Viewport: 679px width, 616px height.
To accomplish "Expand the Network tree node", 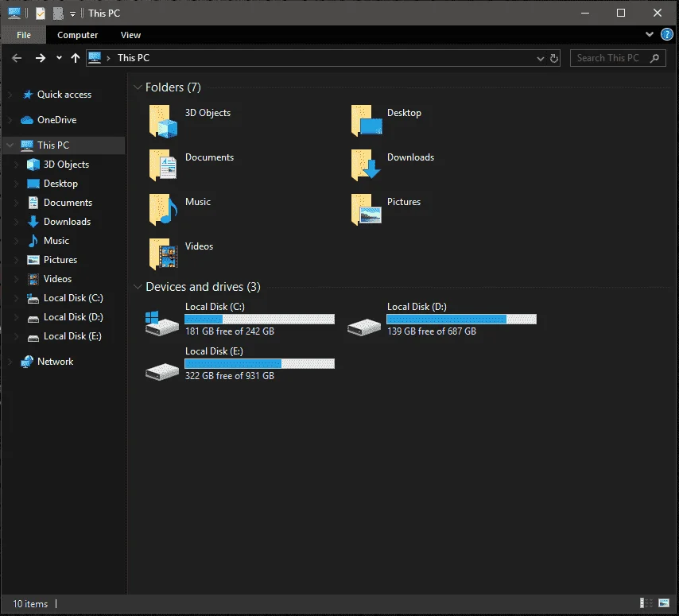I will [x=10, y=362].
